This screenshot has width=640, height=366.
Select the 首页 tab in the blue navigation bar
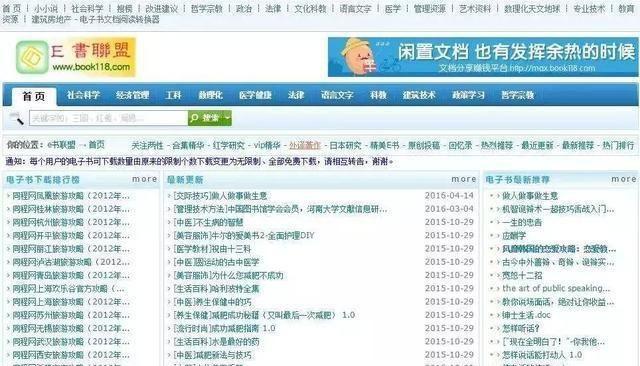[34, 97]
